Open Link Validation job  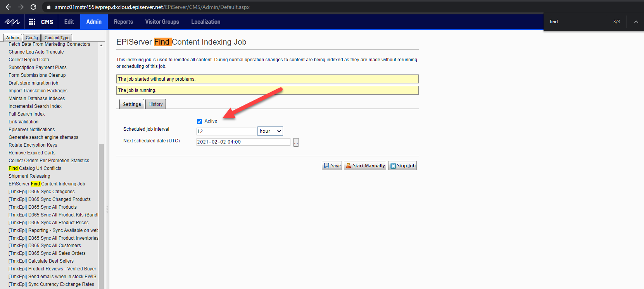point(24,122)
